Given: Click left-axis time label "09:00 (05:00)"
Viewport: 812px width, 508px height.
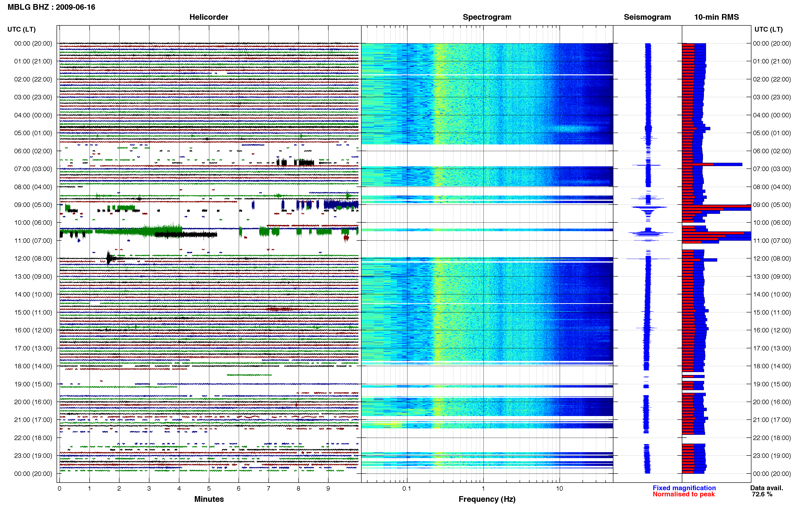Looking at the screenshot, I should (33, 205).
